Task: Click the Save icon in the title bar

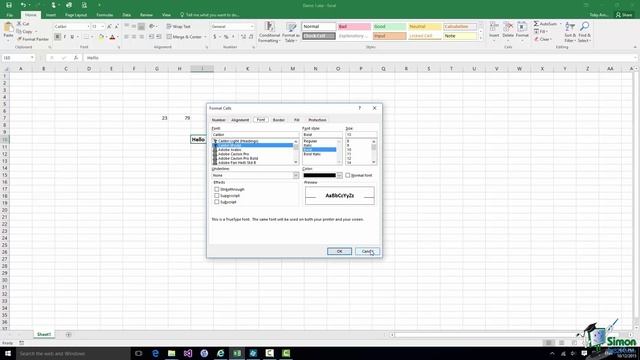Action: click(9, 5)
